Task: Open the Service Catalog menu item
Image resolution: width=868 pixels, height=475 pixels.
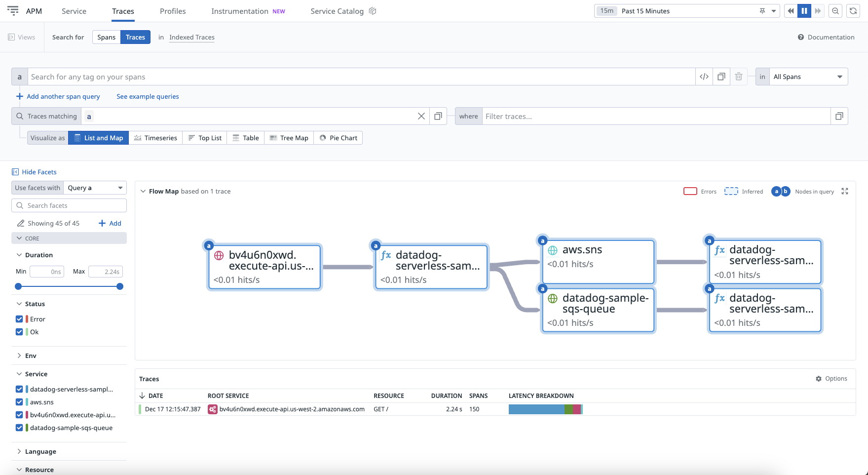Action: [337, 11]
